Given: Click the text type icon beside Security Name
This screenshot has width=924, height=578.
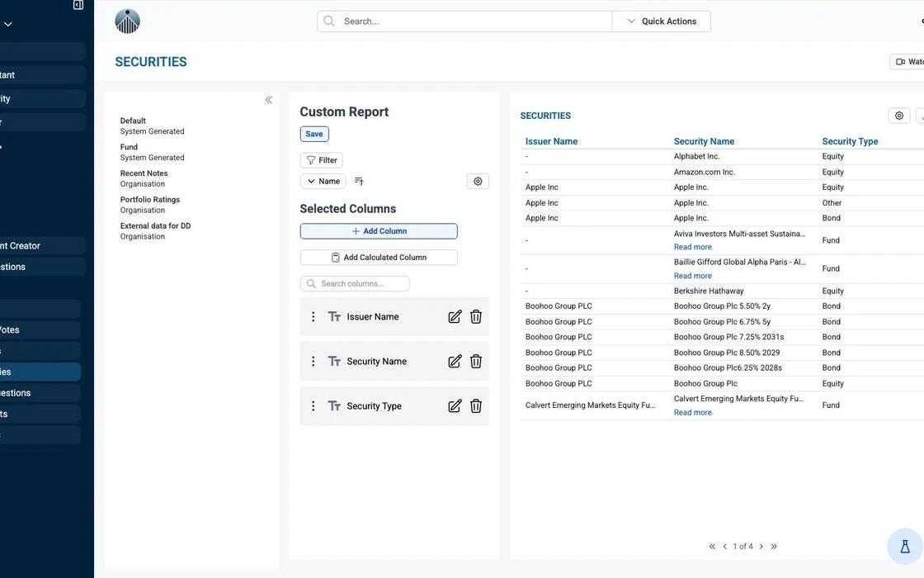Looking at the screenshot, I should point(334,362).
